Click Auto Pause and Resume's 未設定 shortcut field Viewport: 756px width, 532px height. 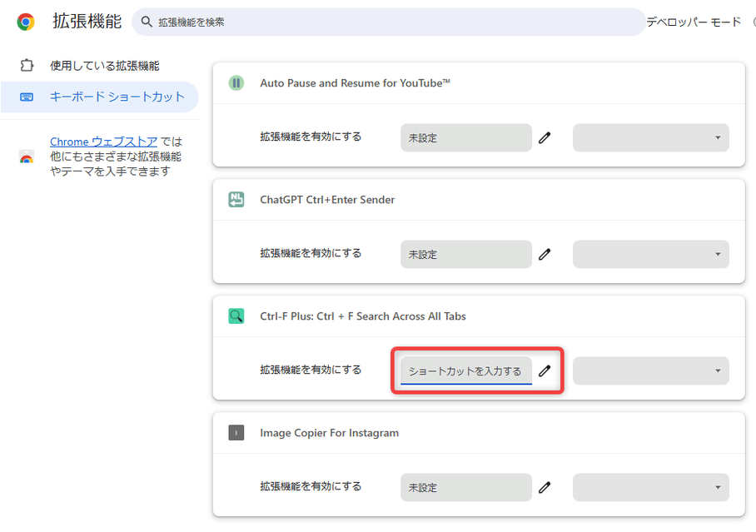(x=466, y=138)
